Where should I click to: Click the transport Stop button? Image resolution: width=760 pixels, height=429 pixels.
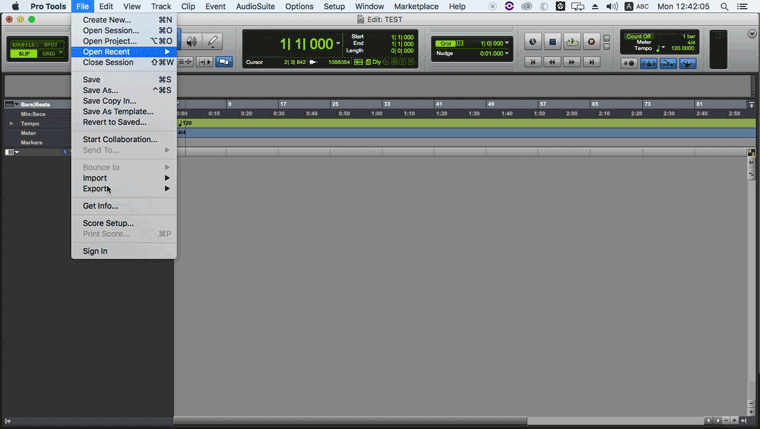552,42
